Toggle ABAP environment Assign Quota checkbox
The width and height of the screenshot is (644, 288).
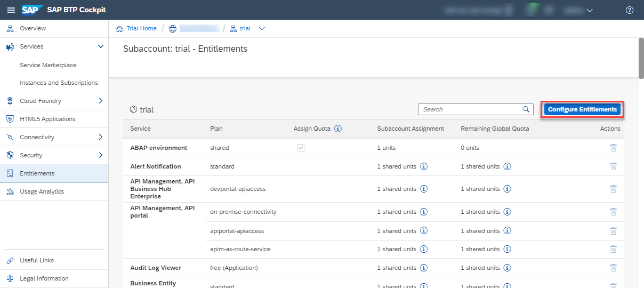pyautogui.click(x=301, y=148)
